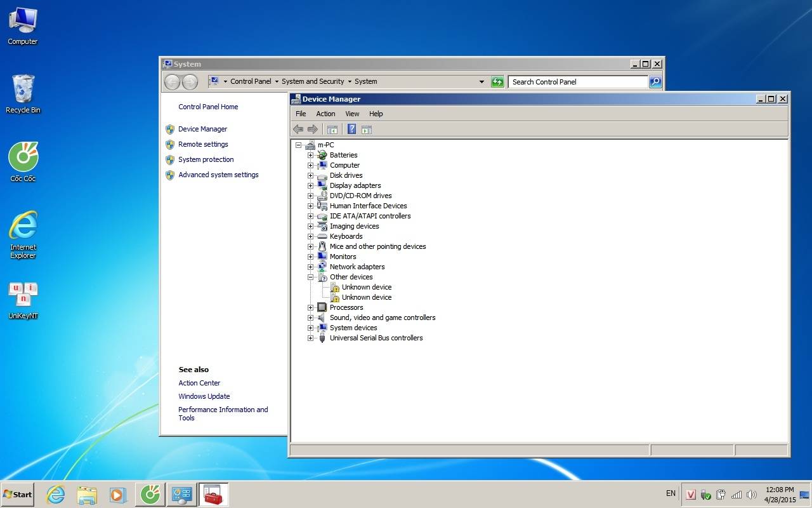Select the first Unknown device entry

366,287
